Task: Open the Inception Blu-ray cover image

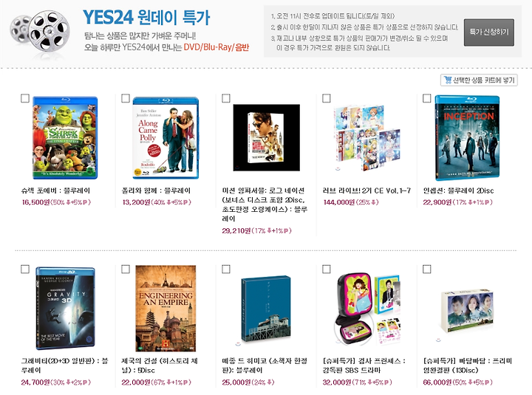Action: coord(468,138)
